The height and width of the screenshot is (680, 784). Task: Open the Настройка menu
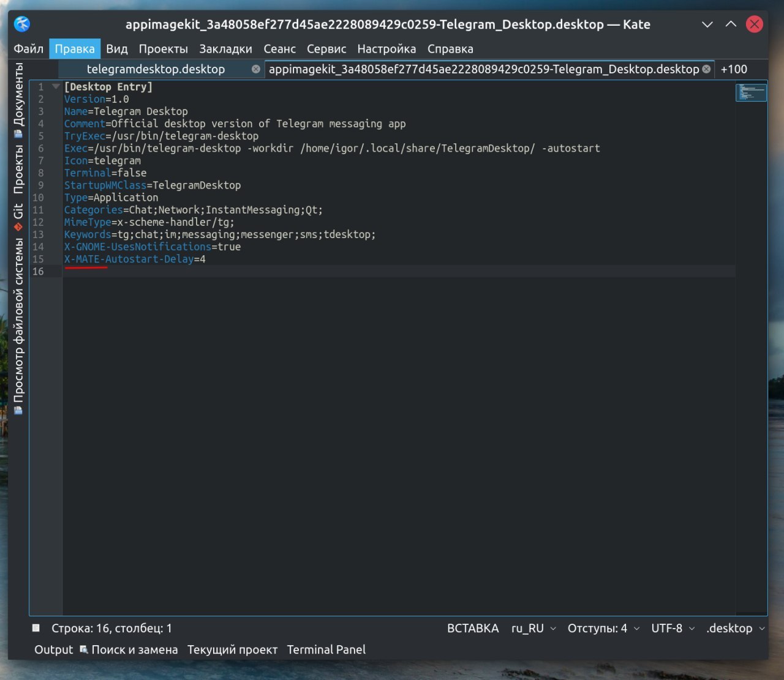(386, 49)
